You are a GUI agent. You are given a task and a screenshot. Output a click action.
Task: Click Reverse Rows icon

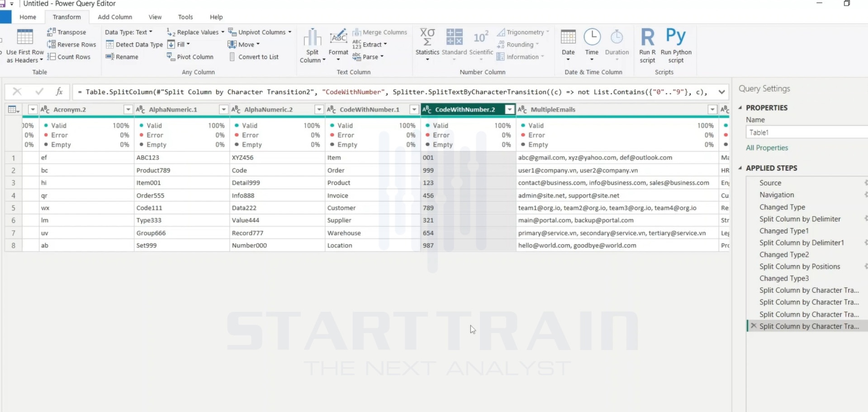click(x=51, y=44)
